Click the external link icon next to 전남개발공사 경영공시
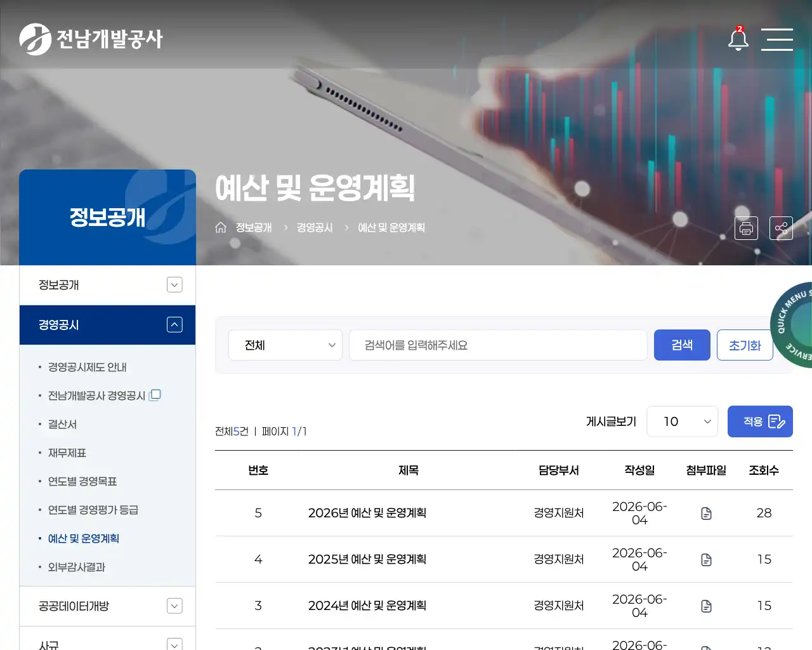Viewport: 812px width, 650px height. tap(155, 395)
